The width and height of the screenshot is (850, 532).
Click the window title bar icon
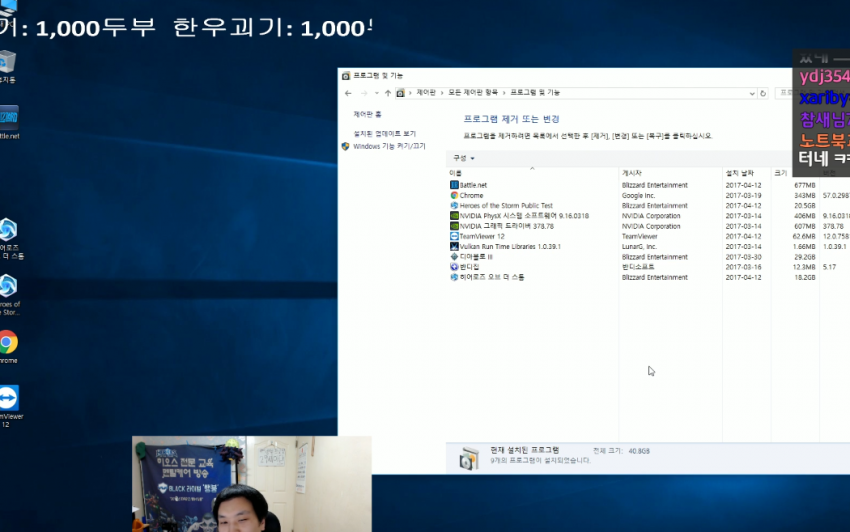(x=346, y=76)
